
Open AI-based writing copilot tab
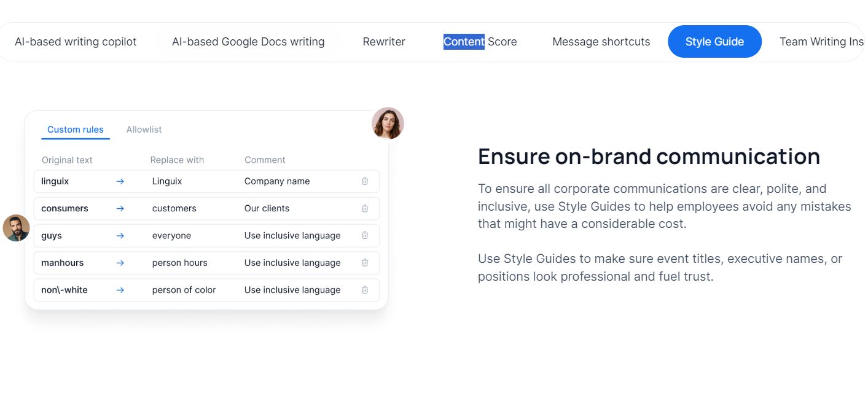tap(76, 42)
